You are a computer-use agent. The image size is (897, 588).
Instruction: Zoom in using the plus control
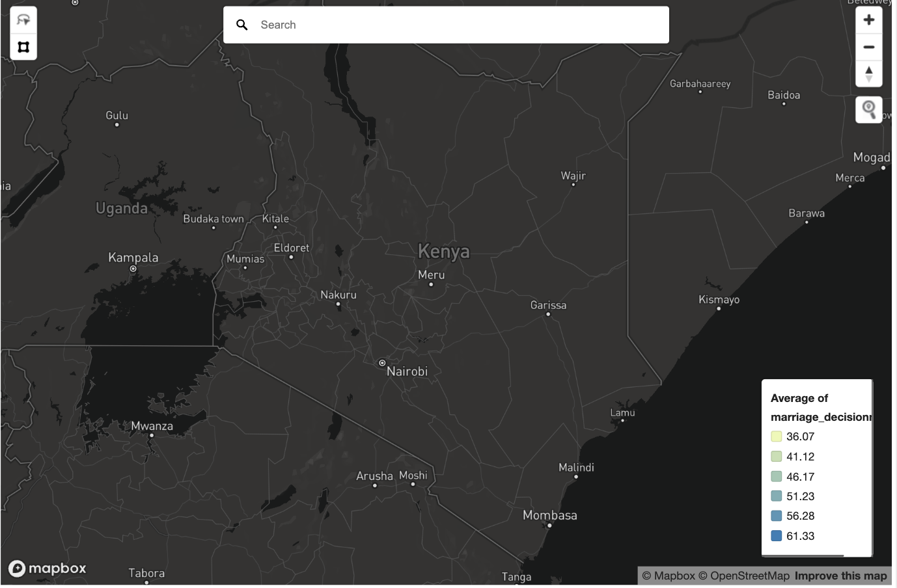click(868, 20)
